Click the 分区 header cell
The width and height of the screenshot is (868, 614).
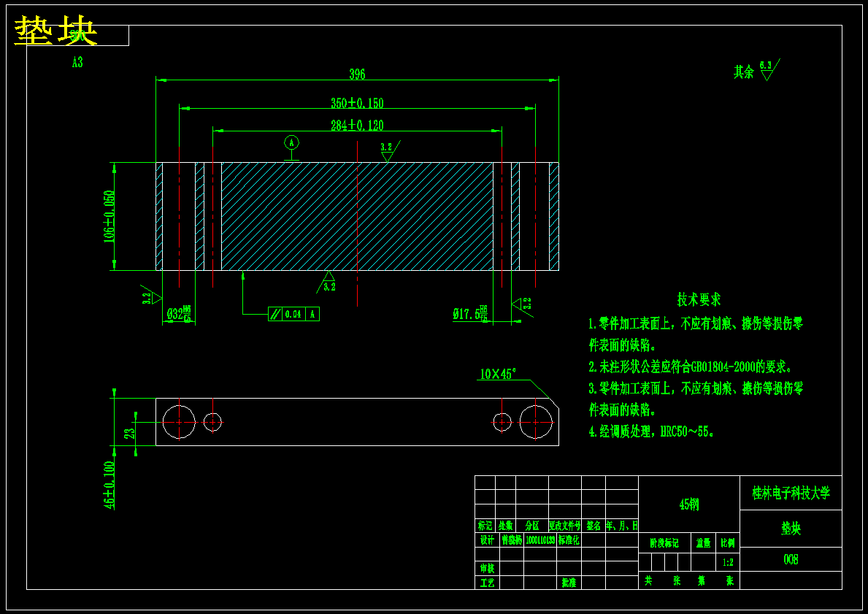click(532, 526)
